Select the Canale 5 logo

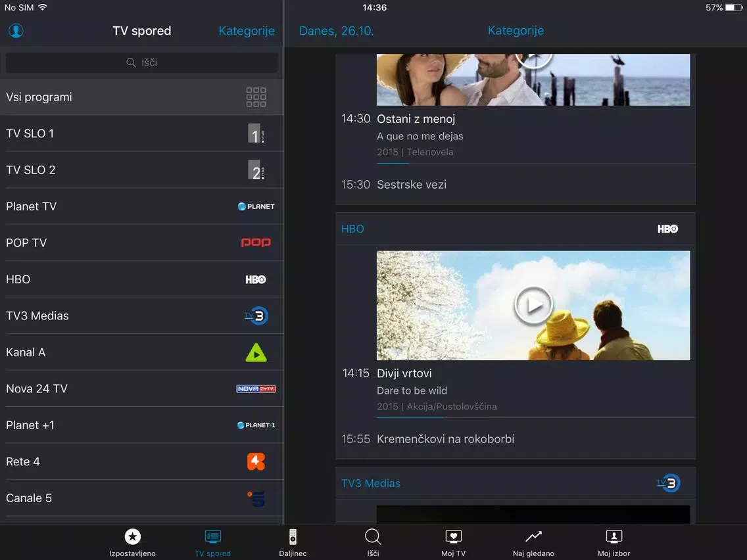[256, 499]
